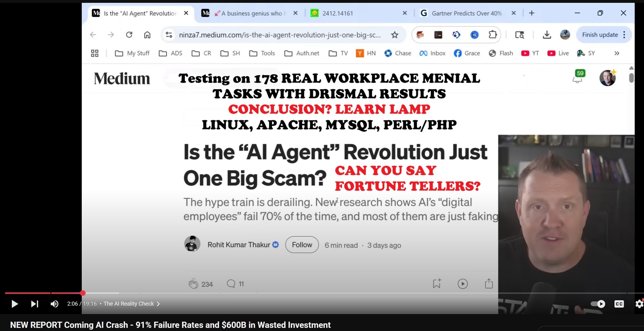Image resolution: width=644 pixels, height=331 pixels.
Task: Open the Auth.net bookmark folder
Action: [x=302, y=53]
